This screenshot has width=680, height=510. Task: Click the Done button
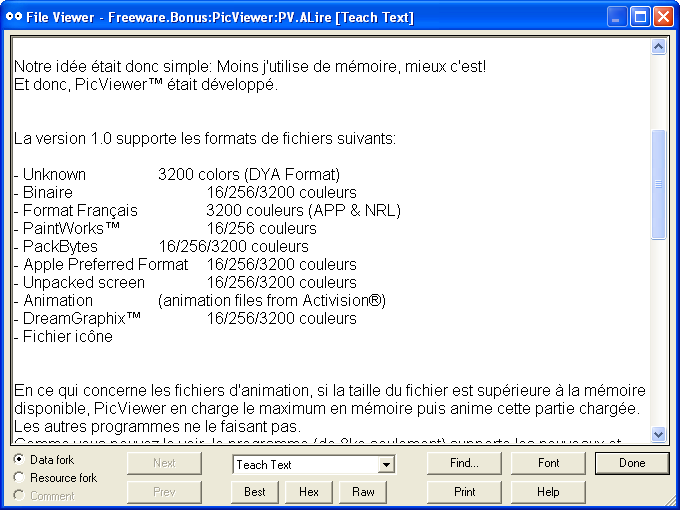tap(632, 463)
